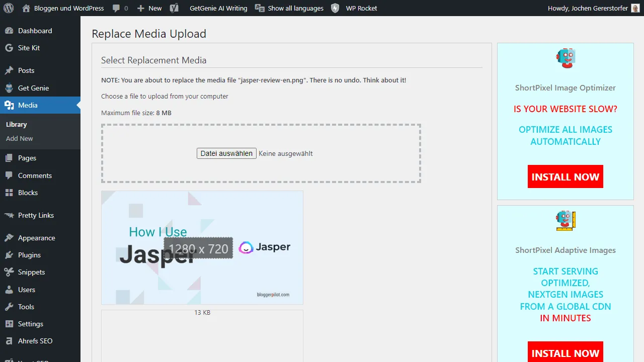Open GetGenie AI Writing in admin bar
The height and width of the screenshot is (362, 644).
pos(218,8)
